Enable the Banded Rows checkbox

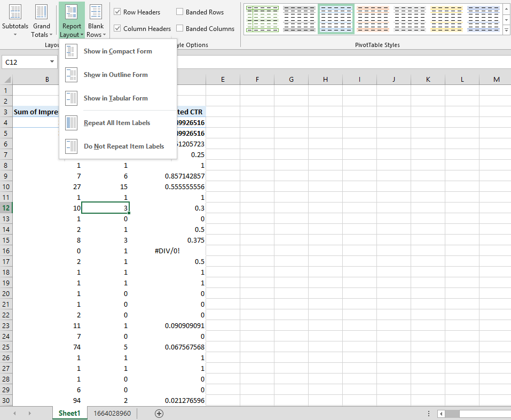coord(180,12)
